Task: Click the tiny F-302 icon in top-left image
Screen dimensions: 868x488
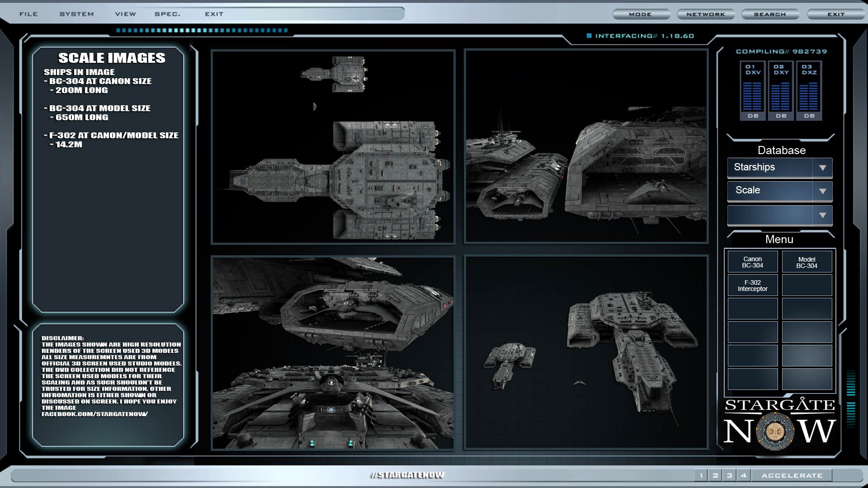Action: 315,107
